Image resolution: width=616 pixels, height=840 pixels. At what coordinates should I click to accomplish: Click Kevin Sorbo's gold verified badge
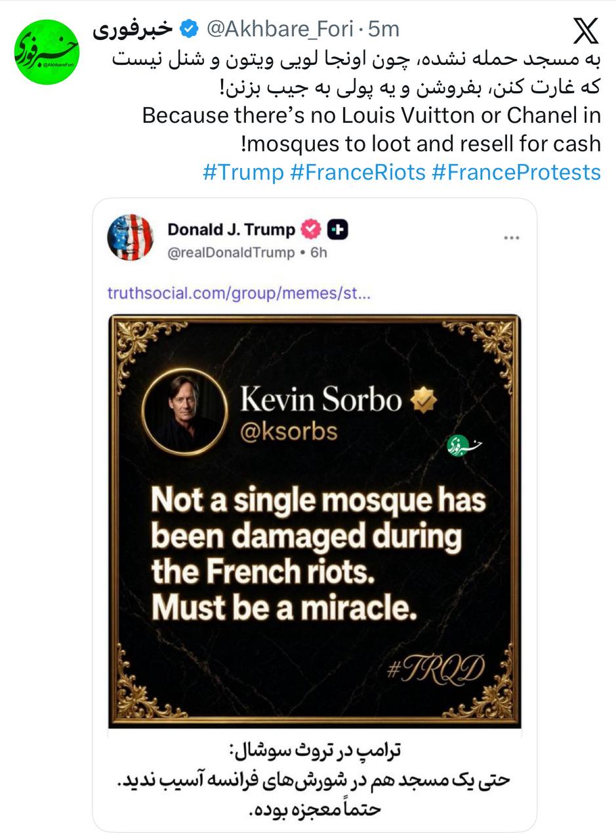424,399
